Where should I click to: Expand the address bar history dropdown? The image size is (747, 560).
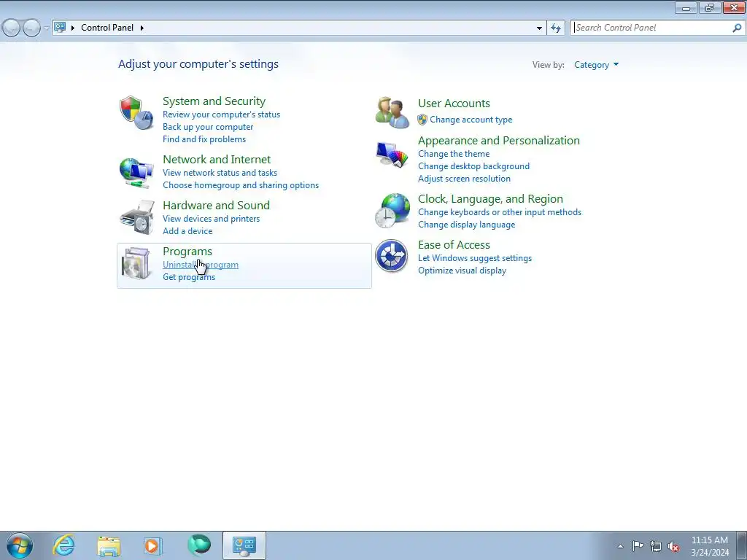[539, 28]
